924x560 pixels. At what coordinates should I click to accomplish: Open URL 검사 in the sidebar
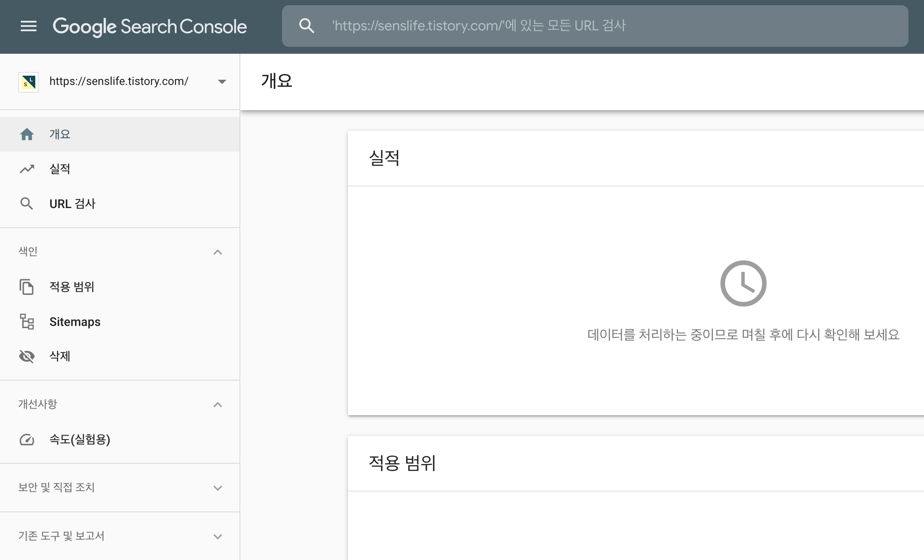click(x=120, y=204)
